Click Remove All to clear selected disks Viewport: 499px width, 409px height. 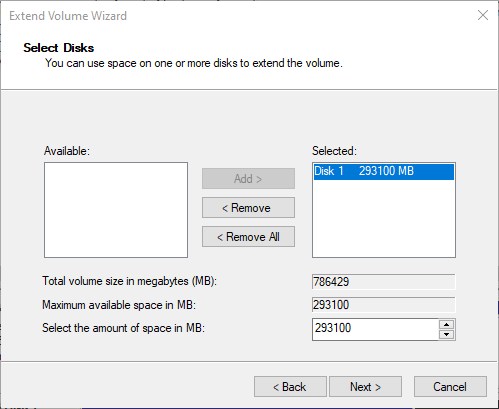point(248,237)
